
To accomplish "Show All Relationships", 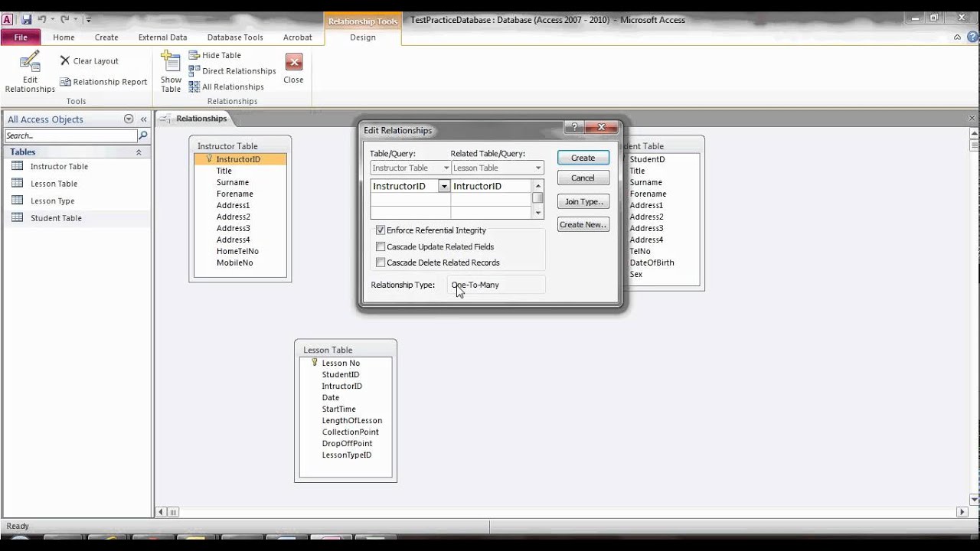I will [226, 87].
